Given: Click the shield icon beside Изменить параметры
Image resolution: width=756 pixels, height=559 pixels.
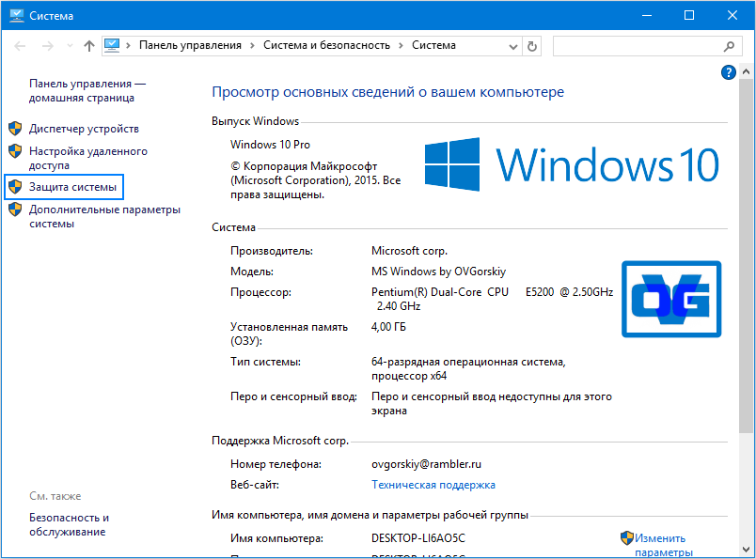Looking at the screenshot, I should 627,537.
